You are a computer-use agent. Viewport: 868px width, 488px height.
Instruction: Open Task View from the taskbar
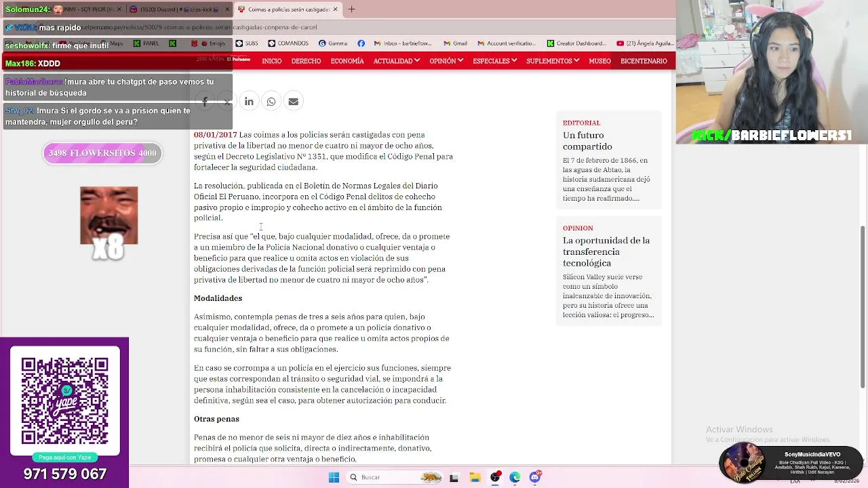[454, 477]
